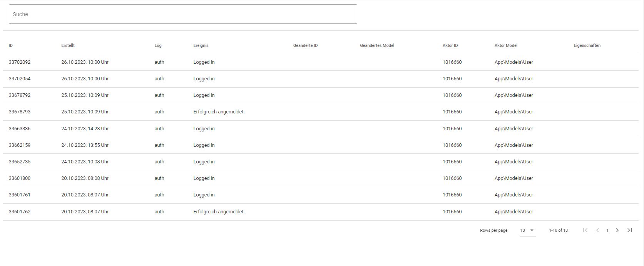Screen dimensions: 644x266
Task: Click current page number 1 in pagination
Action: point(607,230)
